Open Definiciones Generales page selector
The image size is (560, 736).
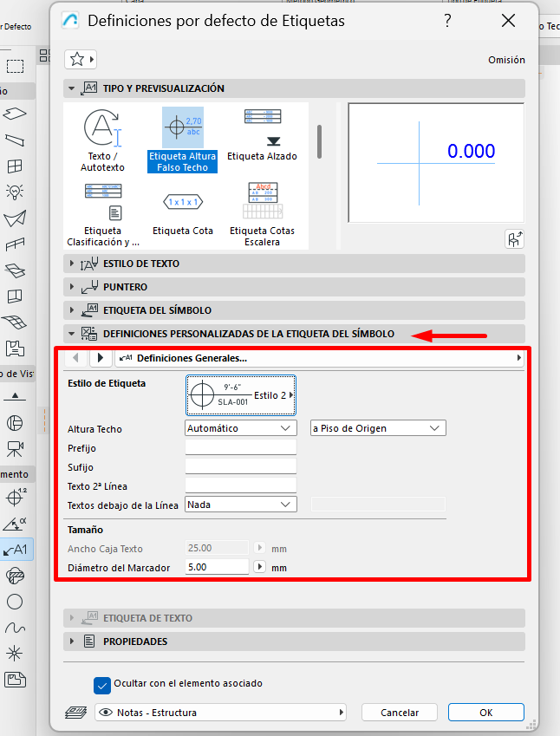[319, 358]
